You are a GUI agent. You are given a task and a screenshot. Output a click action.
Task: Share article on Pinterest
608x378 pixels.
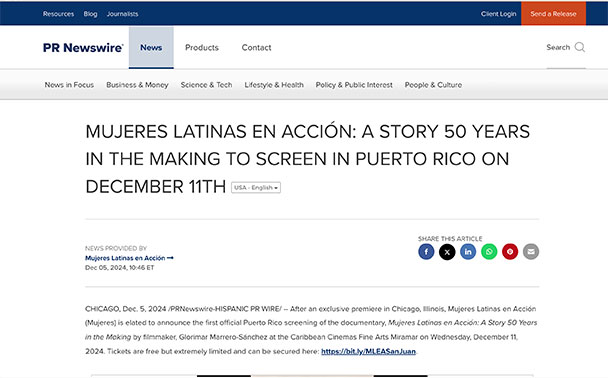[x=510, y=252]
